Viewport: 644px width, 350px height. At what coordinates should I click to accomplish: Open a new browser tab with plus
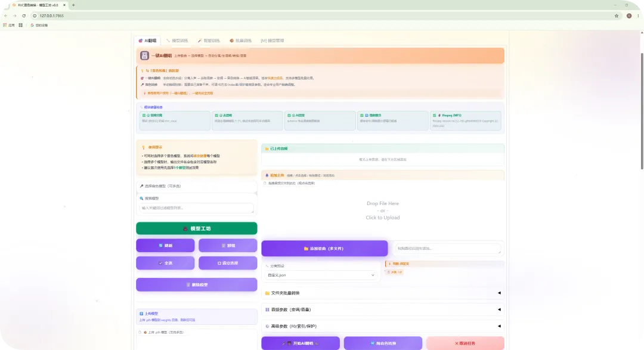click(x=73, y=5)
